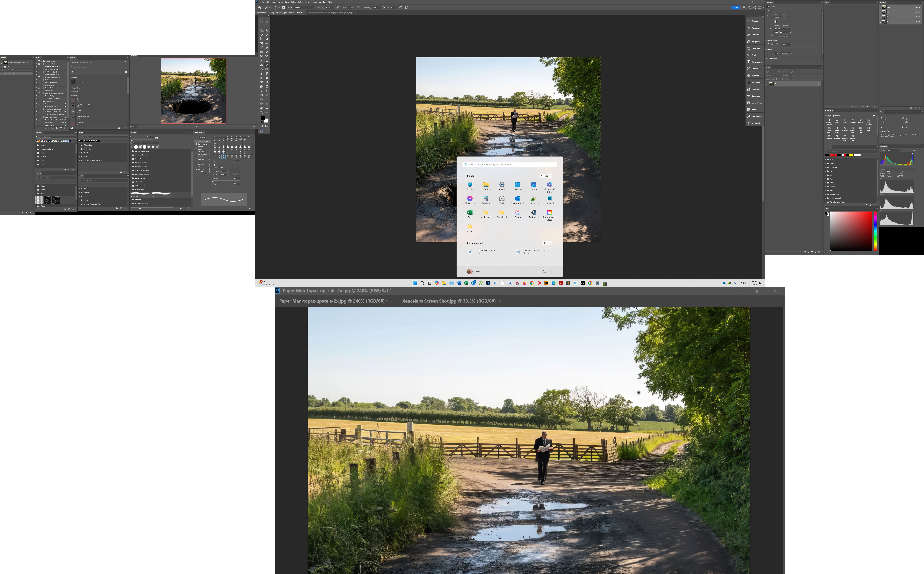Select the Zoom tool in toolbar
Viewport: 924px width, 574px height.
[x=261, y=112]
